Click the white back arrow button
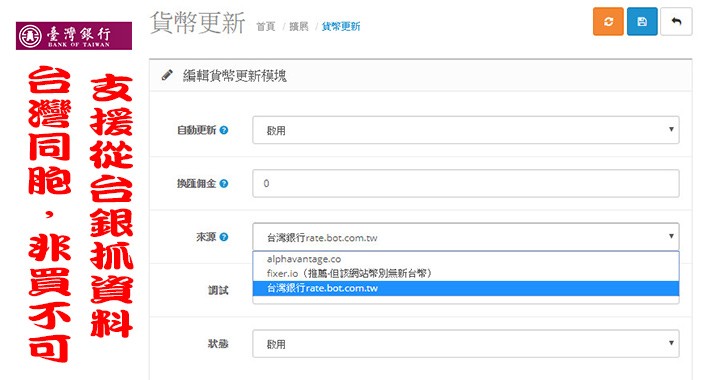 pos(676,21)
